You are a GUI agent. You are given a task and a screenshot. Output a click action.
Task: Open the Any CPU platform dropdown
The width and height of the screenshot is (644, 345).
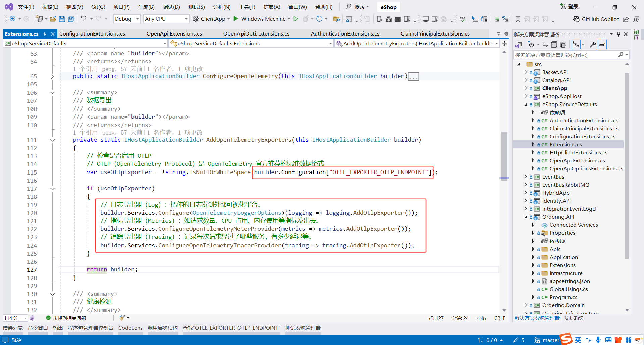point(166,19)
